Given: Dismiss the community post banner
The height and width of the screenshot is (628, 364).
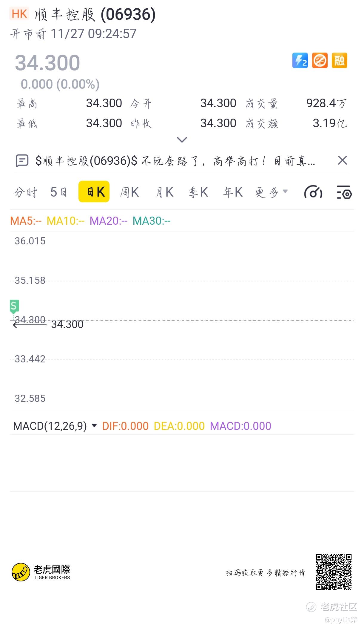Looking at the screenshot, I should (343, 160).
